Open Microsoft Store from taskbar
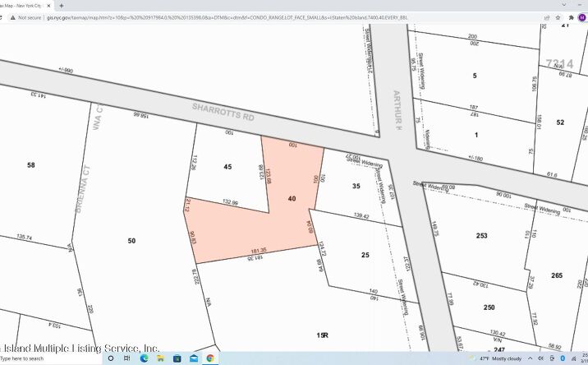Viewport: 588px width, 365px height. pos(177,358)
